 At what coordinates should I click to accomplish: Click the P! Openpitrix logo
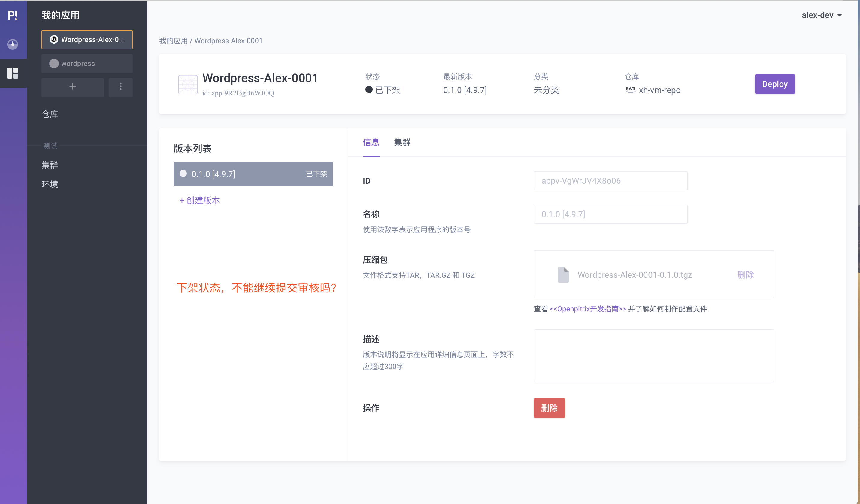pyautogui.click(x=13, y=15)
